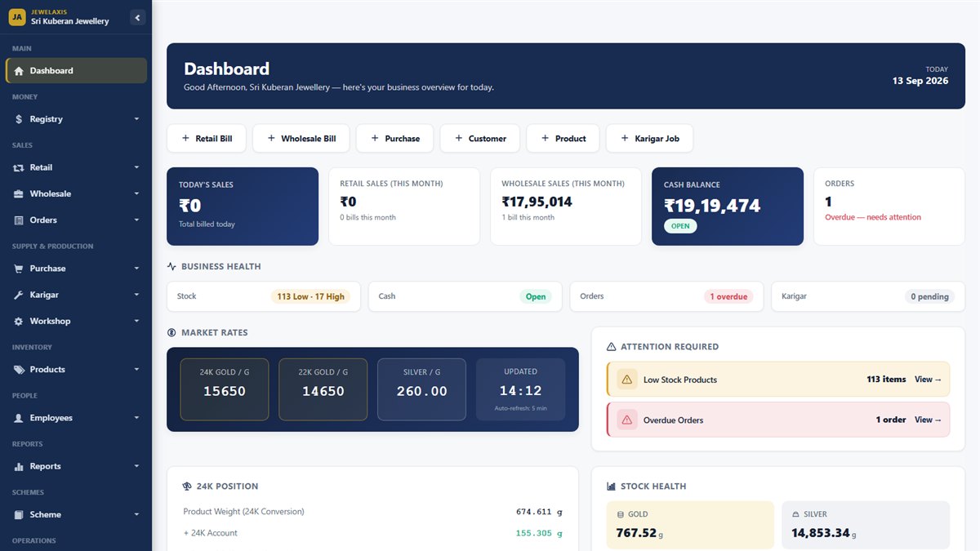The height and width of the screenshot is (551, 980).
Task: Click the Silver rate 260.00
Action: click(421, 391)
